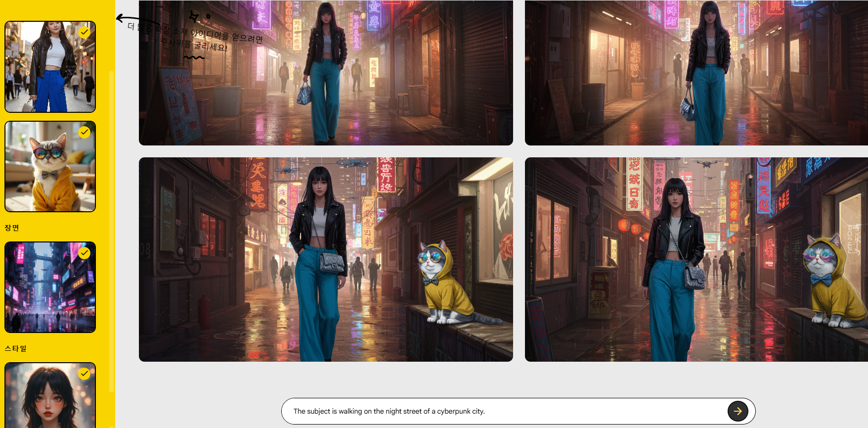
Task: Open the top-right generated image of woman in alley
Action: pyautogui.click(x=696, y=73)
